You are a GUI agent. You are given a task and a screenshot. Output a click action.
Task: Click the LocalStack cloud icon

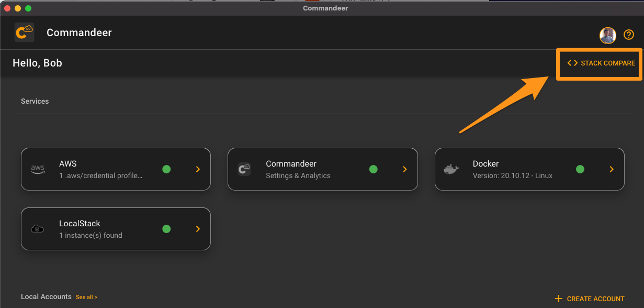click(37, 228)
